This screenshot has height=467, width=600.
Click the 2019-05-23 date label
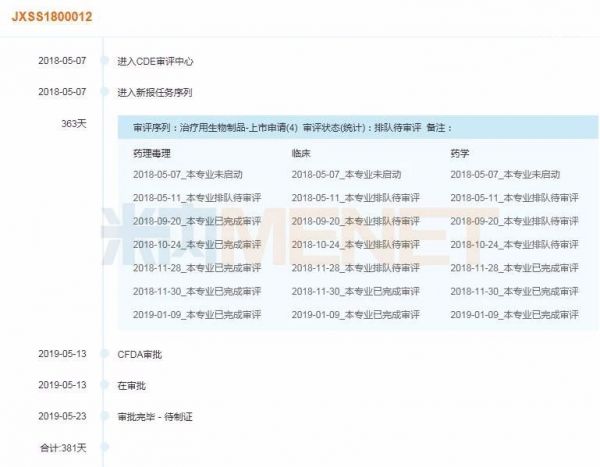pos(62,415)
